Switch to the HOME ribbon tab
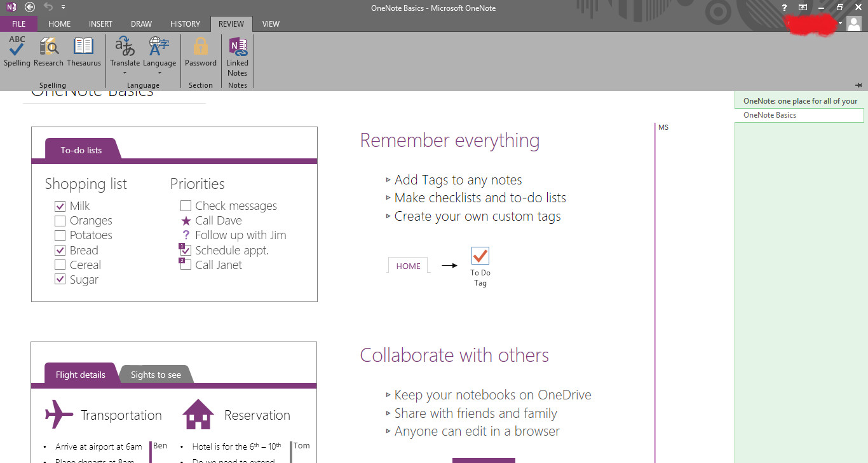This screenshot has height=463, width=868. click(60, 24)
